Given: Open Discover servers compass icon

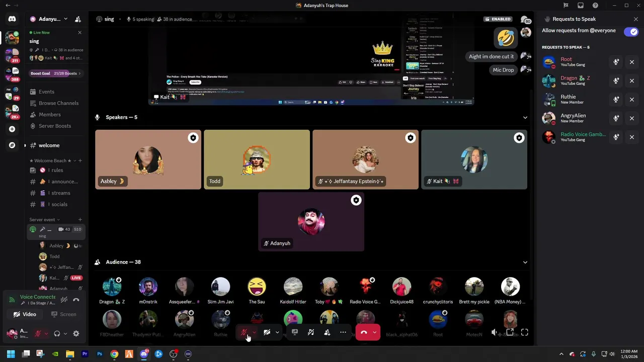Looking at the screenshot, I should [12, 145].
